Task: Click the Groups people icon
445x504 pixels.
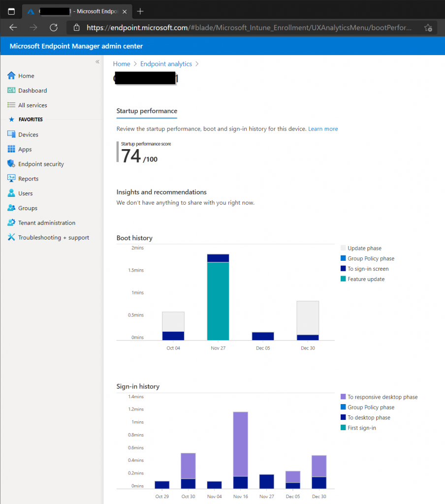Action: (x=11, y=208)
